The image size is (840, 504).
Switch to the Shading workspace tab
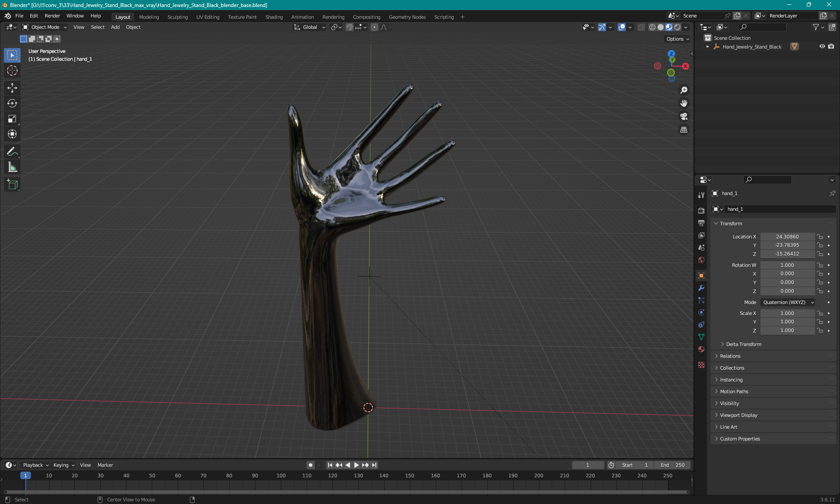[x=274, y=17]
